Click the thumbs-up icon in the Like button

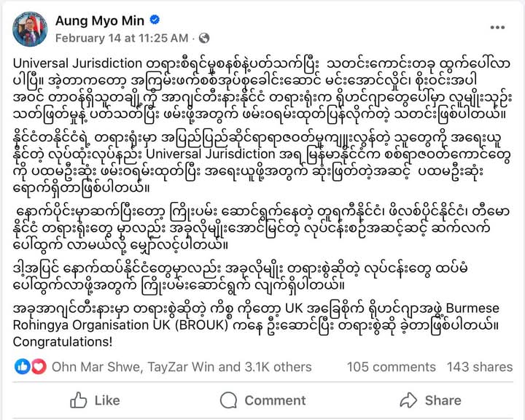pos(78,400)
